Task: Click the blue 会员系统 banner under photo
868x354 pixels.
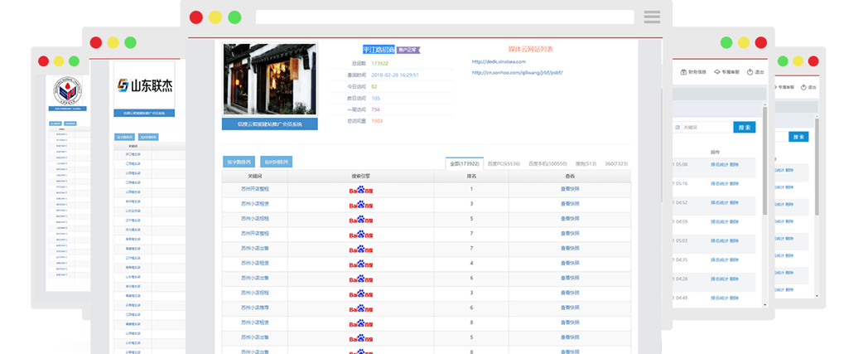Action: point(269,124)
